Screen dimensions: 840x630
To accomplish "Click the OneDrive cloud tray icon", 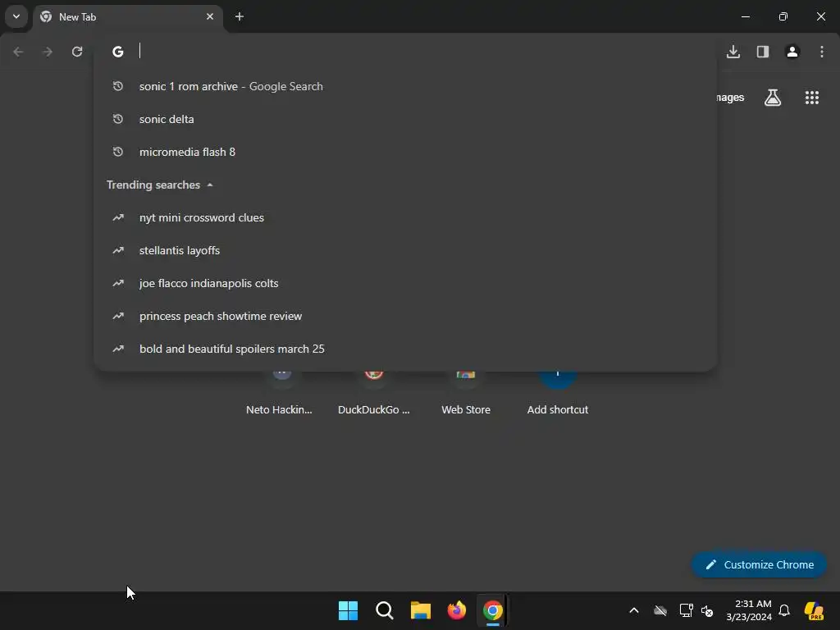I will [x=660, y=610].
